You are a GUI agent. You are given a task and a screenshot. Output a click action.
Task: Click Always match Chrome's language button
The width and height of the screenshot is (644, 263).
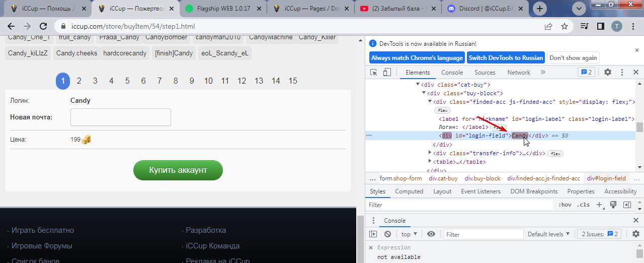pyautogui.click(x=417, y=58)
